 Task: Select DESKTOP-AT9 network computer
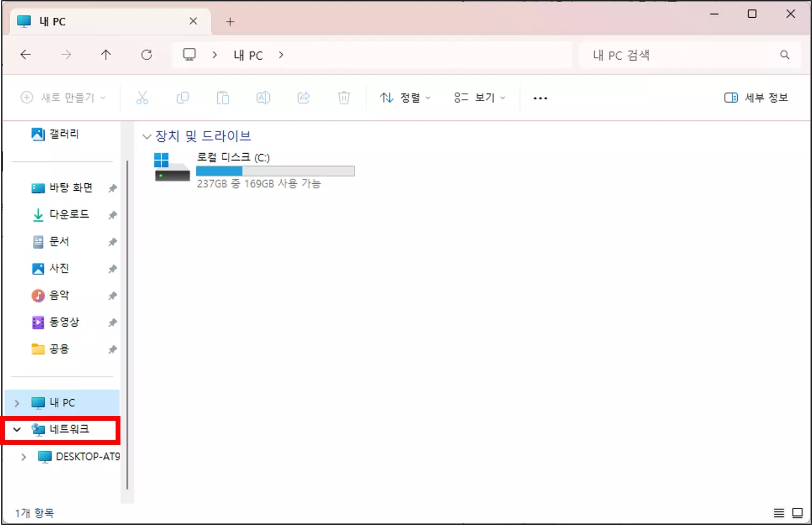click(x=79, y=456)
